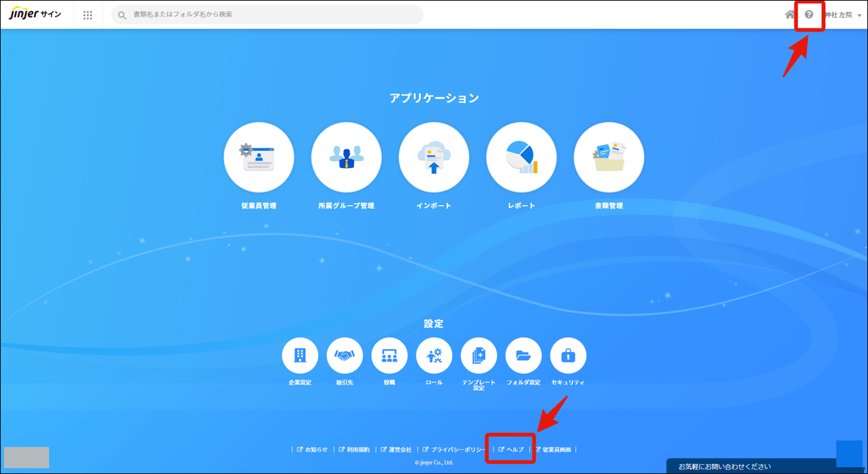Open テンプレート設定 template icon

click(479, 355)
